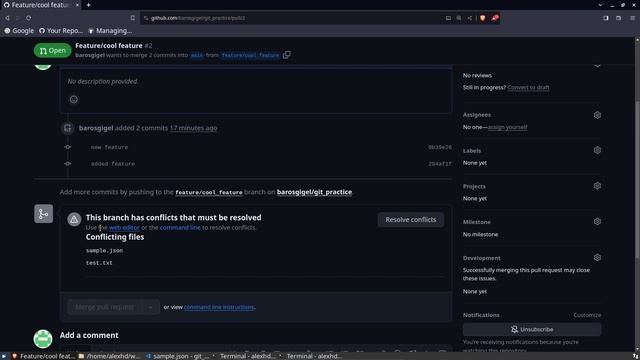640x360 pixels.
Task: Switch to the file manager /home/alexhd taskbar item
Action: coord(109,356)
